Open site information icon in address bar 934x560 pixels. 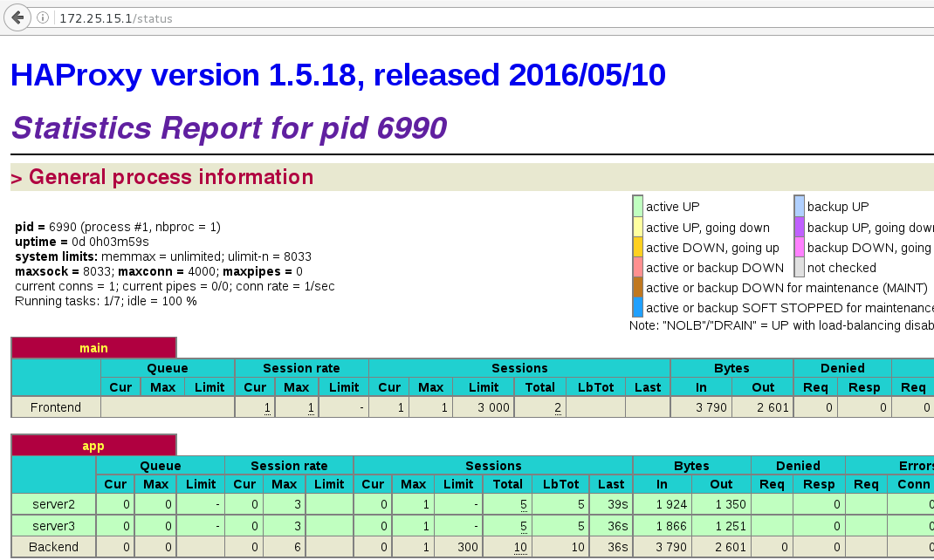43,17
